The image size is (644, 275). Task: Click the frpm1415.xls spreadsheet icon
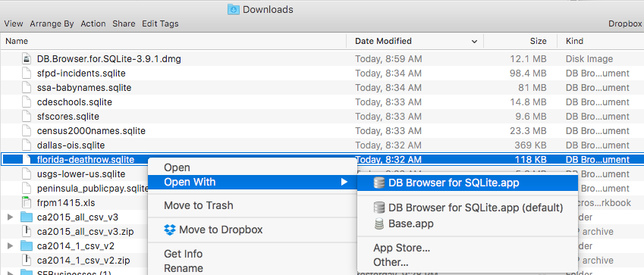click(27, 203)
